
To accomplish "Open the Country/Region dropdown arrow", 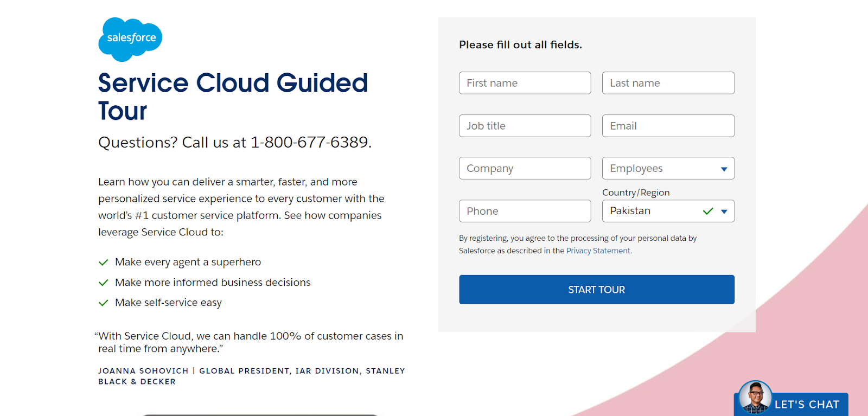I will click(724, 212).
